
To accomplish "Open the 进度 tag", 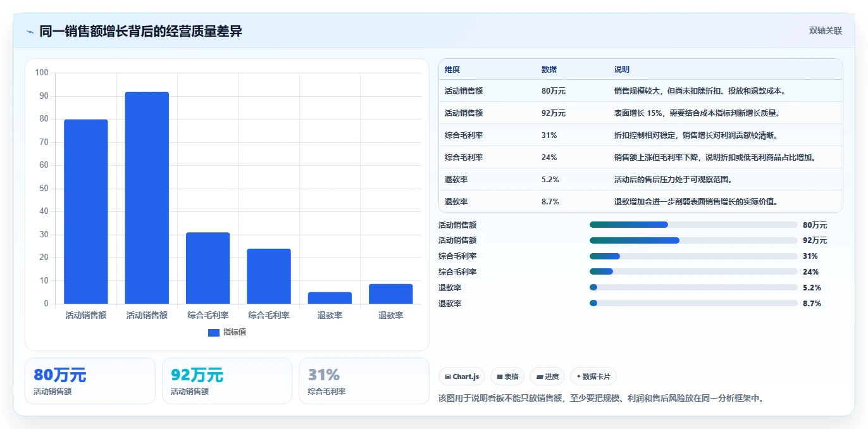I will tap(547, 376).
